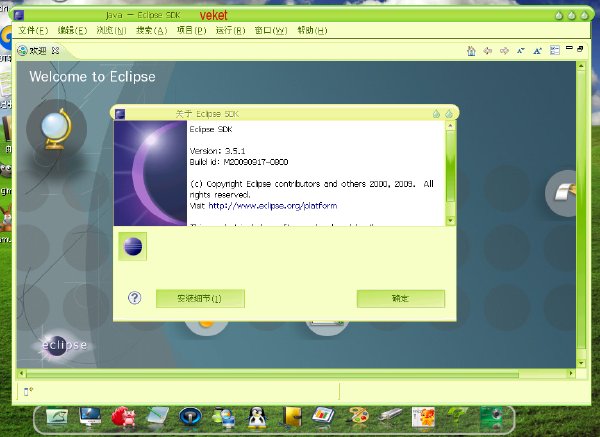Reduce the Welcome page font size
Viewport: 600px width, 437px height.
520,51
